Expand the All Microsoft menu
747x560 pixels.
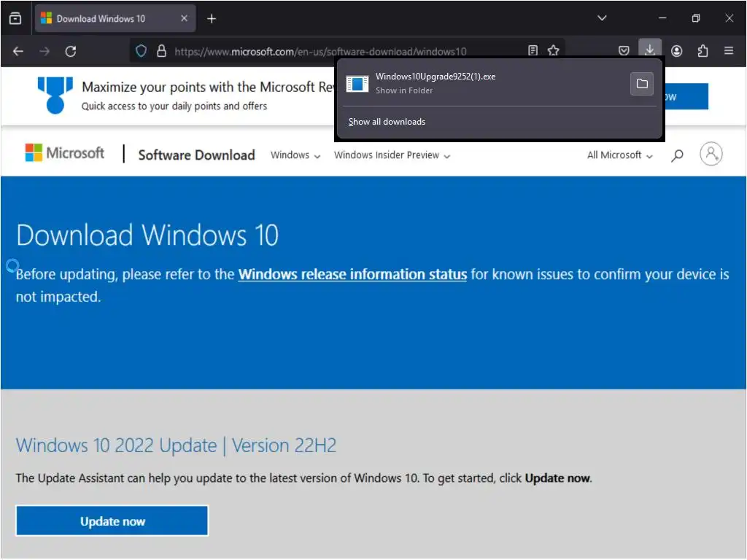pos(620,155)
